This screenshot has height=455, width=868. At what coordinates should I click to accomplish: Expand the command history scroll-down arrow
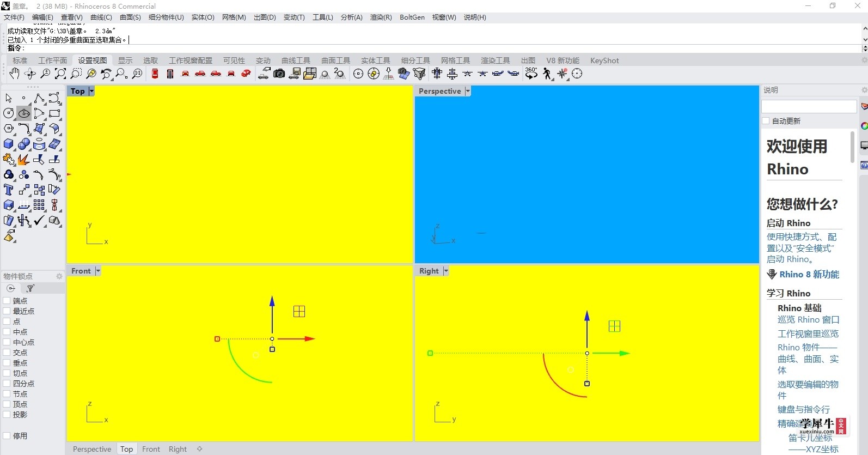[865, 40]
